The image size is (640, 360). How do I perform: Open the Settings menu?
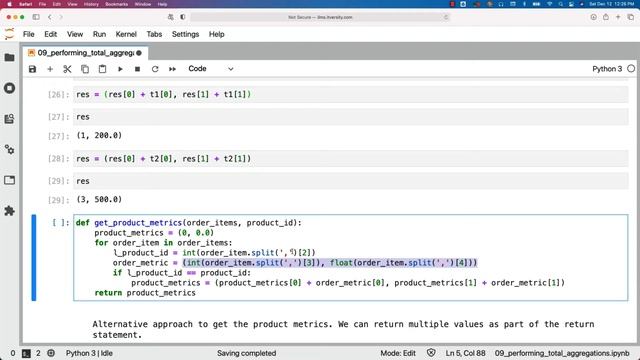pos(185,34)
